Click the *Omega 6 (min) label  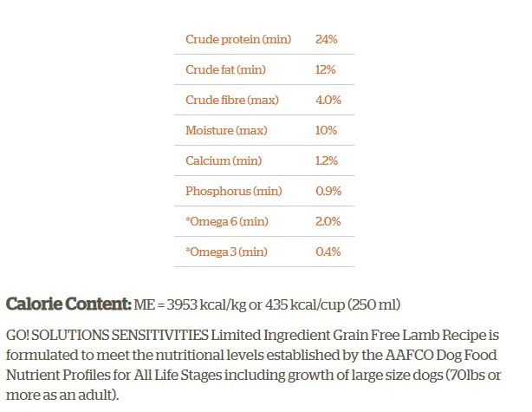[x=226, y=221]
